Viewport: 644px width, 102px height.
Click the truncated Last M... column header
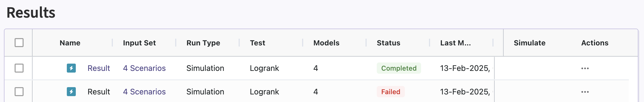[455, 43]
